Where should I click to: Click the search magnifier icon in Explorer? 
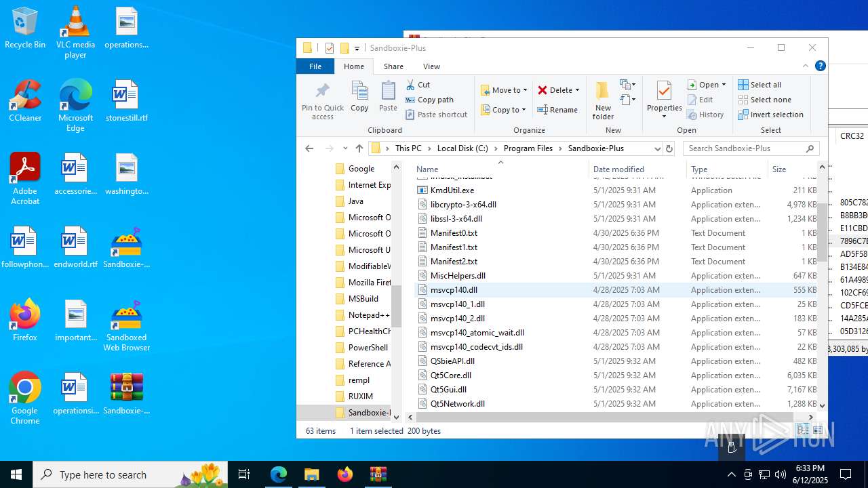tap(810, 148)
